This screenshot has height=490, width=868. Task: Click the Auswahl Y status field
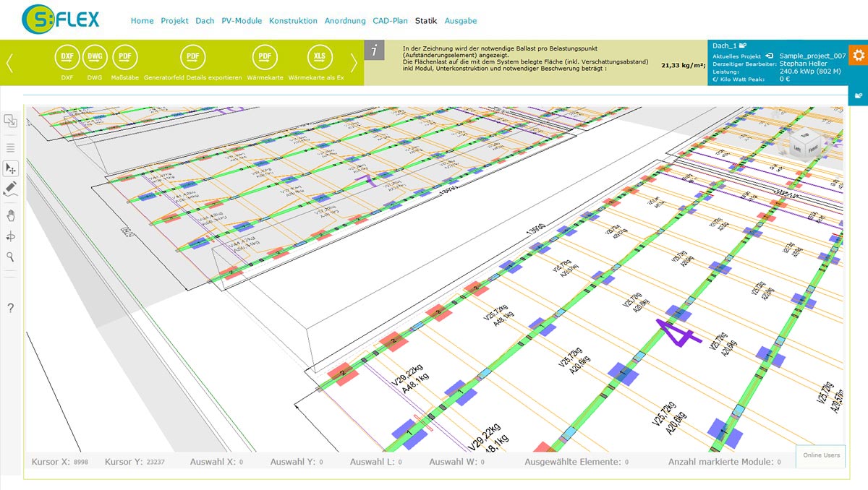pyautogui.click(x=296, y=461)
